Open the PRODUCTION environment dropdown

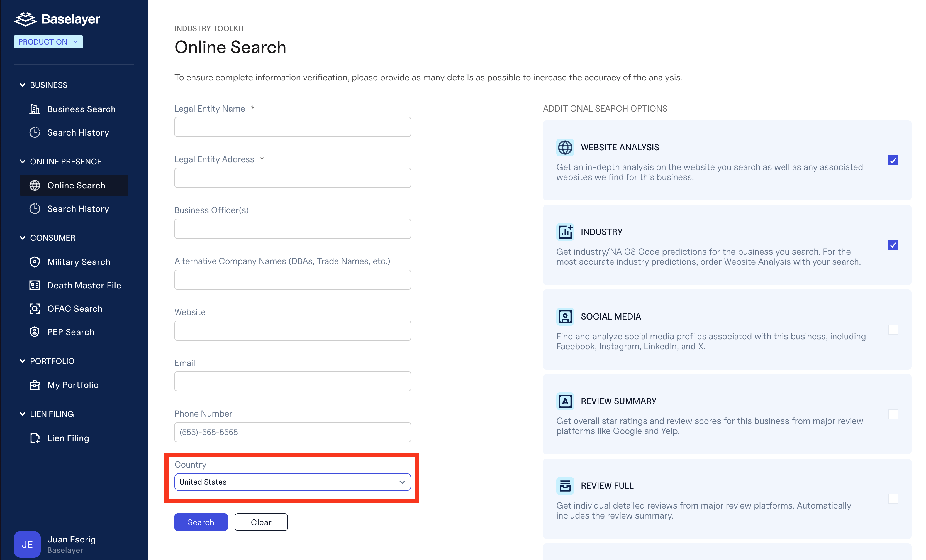click(48, 42)
